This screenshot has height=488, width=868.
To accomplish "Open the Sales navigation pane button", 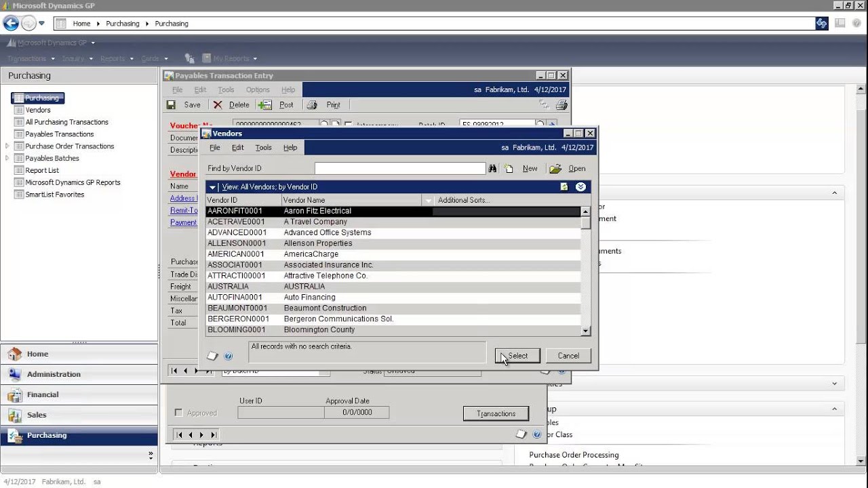I will click(79, 415).
